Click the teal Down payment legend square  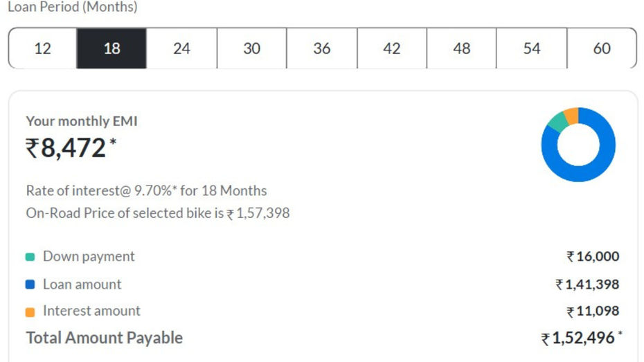30,257
